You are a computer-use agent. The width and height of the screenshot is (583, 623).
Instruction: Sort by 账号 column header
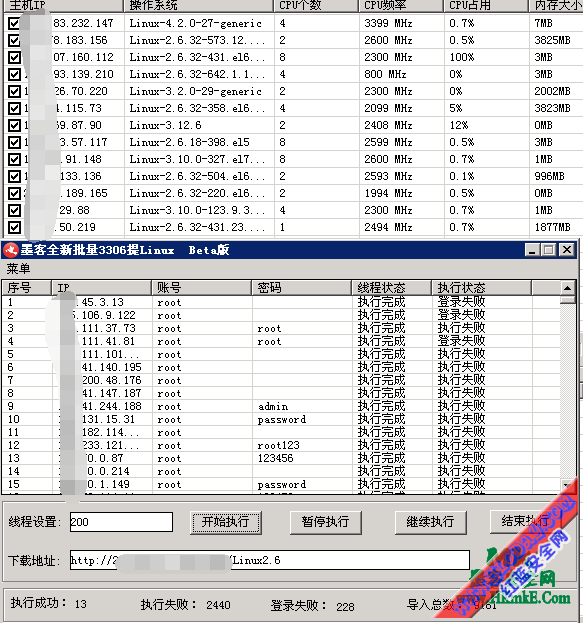[x=202, y=288]
